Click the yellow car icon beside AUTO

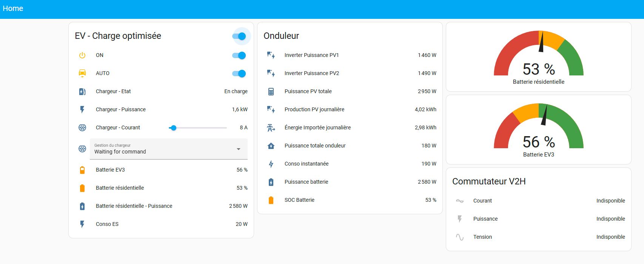(x=82, y=74)
